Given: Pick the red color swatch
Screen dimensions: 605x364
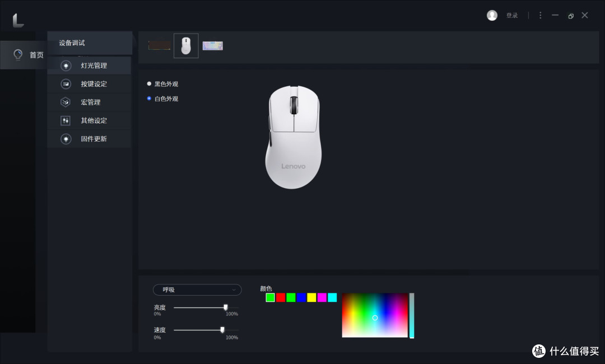Looking at the screenshot, I should click(x=281, y=297).
